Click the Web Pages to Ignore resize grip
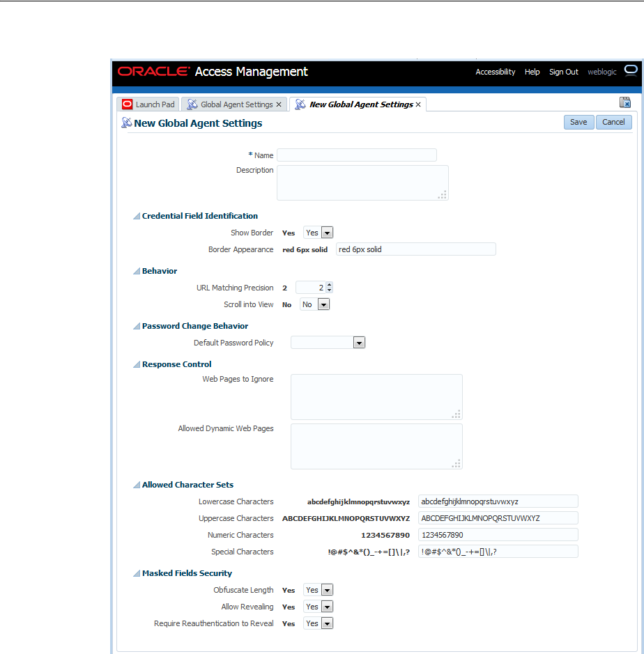The image size is (644, 654). click(457, 414)
